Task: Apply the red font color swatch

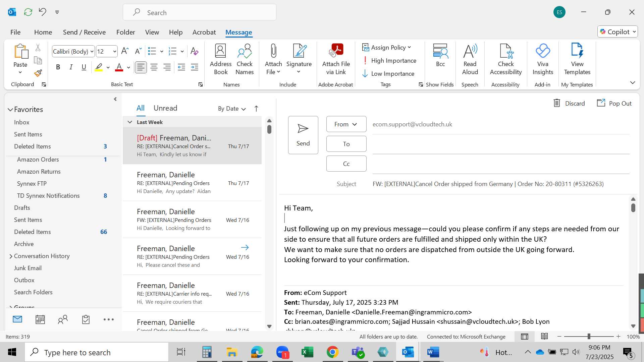Action: [119, 67]
